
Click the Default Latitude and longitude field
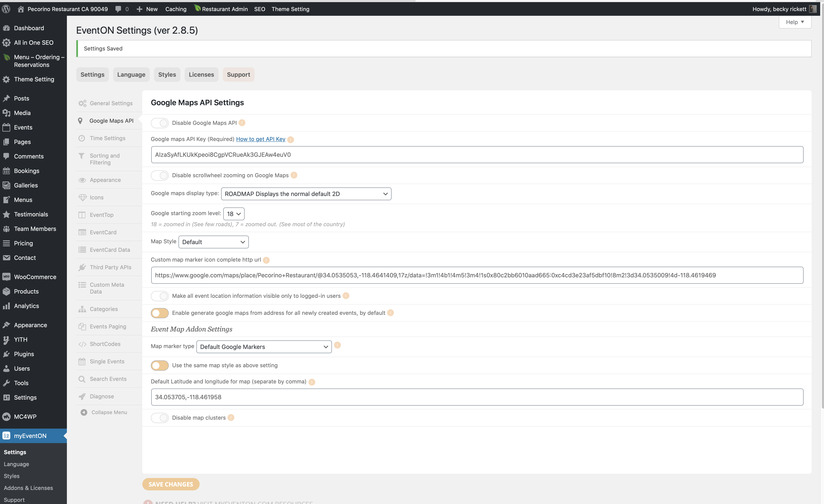pos(477,397)
